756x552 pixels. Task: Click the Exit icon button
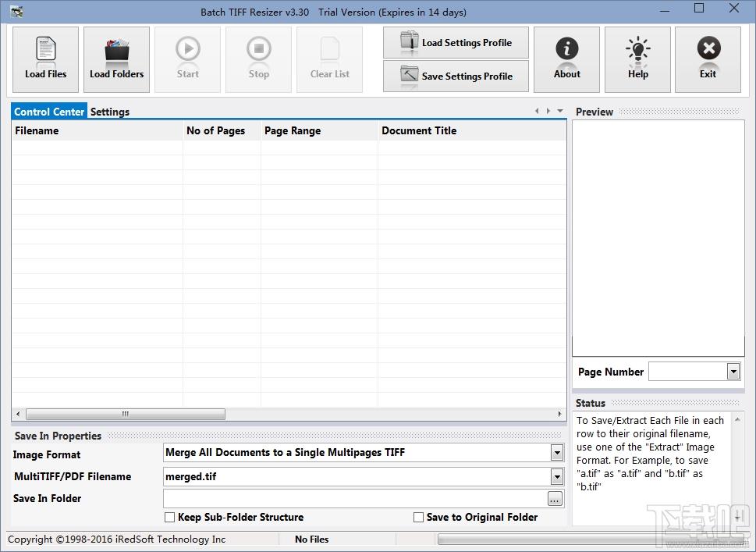[708, 59]
